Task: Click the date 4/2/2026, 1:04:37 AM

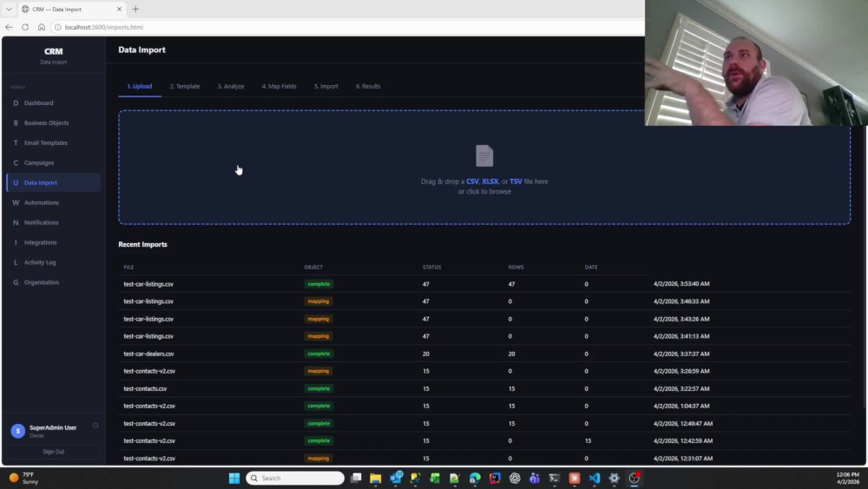Action: [681, 406]
